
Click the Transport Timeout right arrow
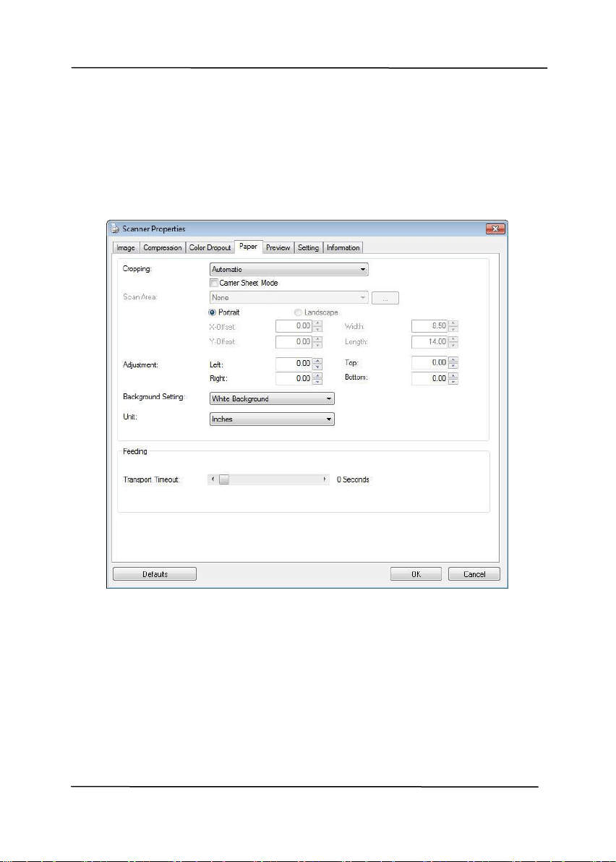click(x=324, y=479)
